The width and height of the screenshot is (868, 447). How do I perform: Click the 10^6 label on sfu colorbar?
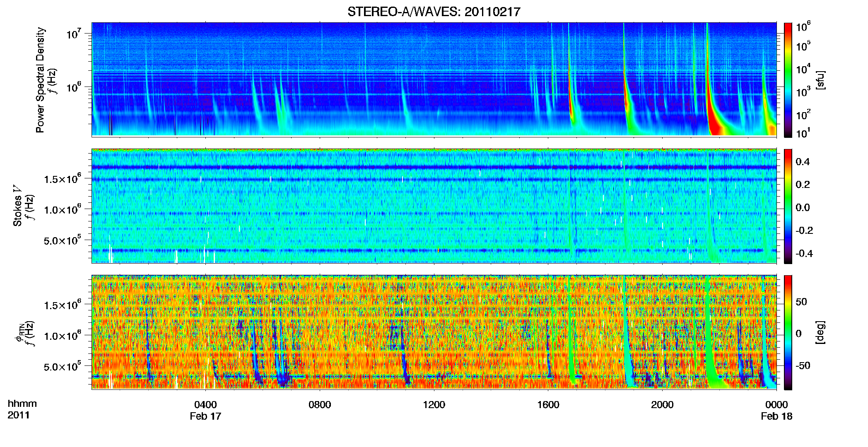(803, 27)
